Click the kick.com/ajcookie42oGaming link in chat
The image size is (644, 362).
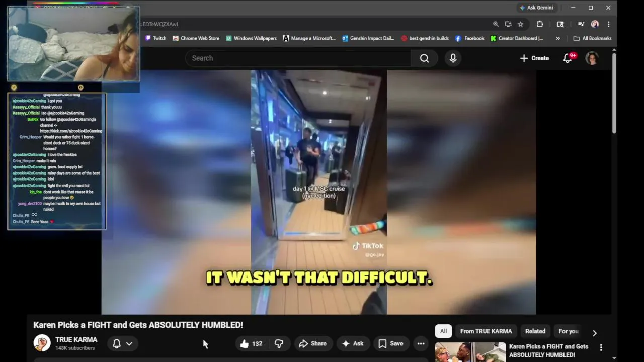point(71,131)
